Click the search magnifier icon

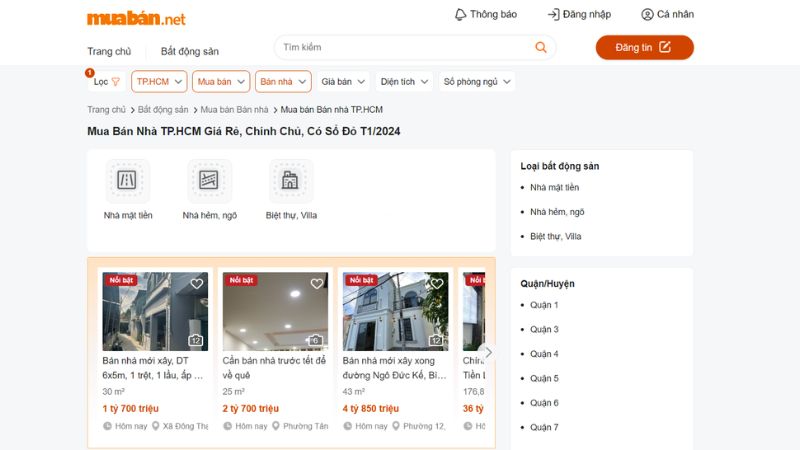[x=541, y=47]
